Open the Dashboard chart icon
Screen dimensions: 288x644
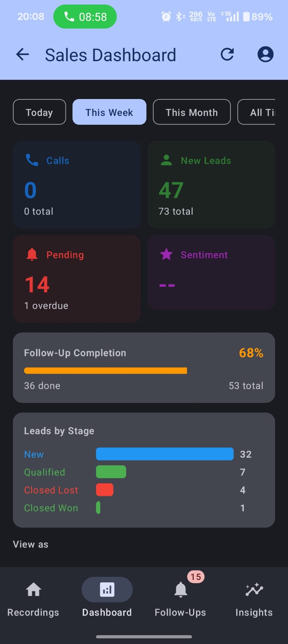pyautogui.click(x=107, y=589)
